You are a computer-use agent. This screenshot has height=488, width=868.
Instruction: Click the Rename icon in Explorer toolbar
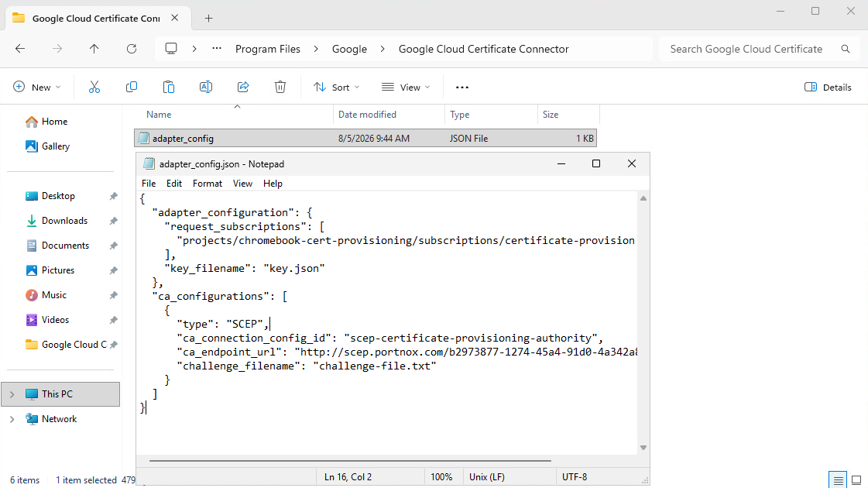click(205, 87)
